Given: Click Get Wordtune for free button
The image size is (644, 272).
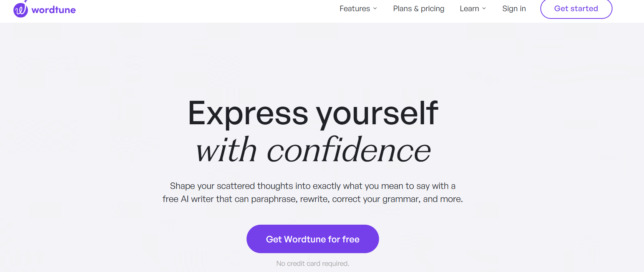Looking at the screenshot, I should point(313,239).
